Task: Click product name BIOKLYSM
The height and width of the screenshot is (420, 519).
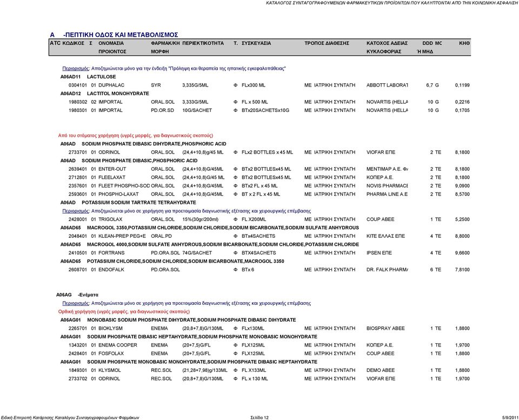Action: pos(110,329)
